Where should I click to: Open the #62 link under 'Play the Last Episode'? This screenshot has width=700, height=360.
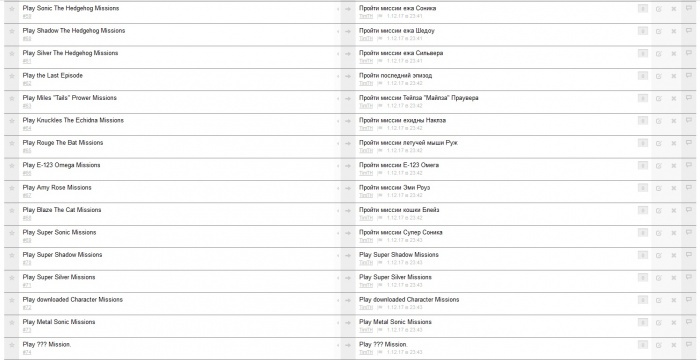[x=27, y=84]
